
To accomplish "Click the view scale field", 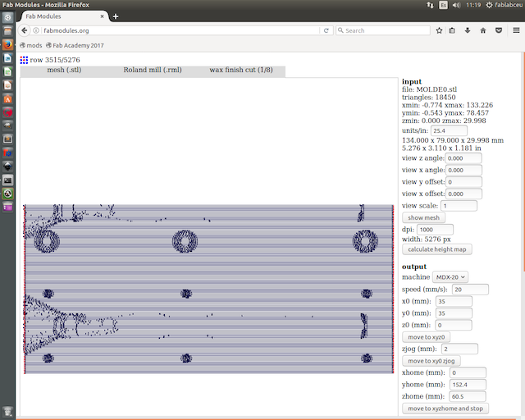I will click(x=459, y=206).
